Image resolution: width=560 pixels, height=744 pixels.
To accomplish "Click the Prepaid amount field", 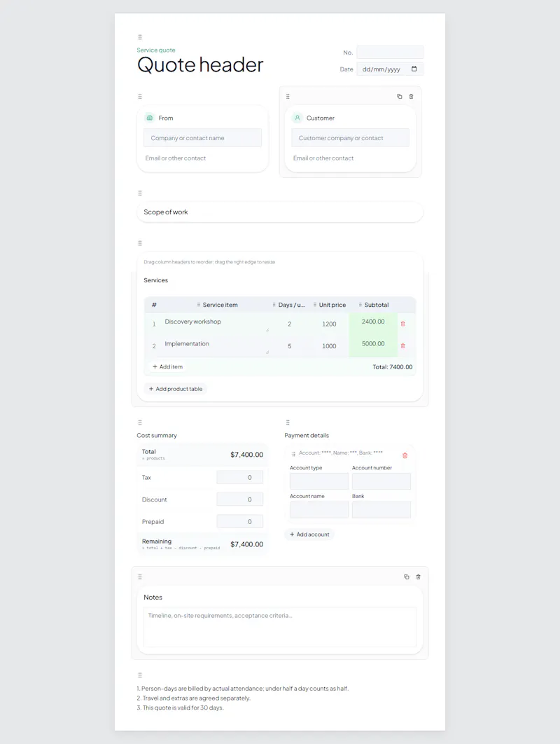I will [x=240, y=521].
